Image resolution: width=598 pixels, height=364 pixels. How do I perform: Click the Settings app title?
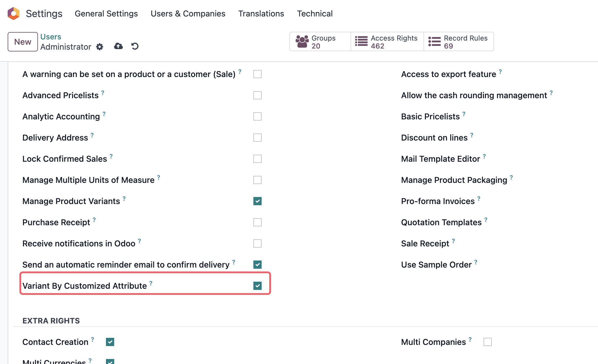pos(44,14)
